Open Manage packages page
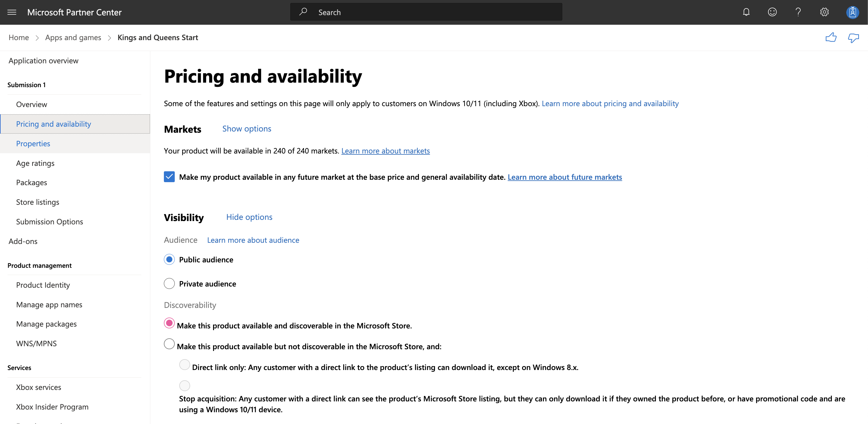 (46, 324)
